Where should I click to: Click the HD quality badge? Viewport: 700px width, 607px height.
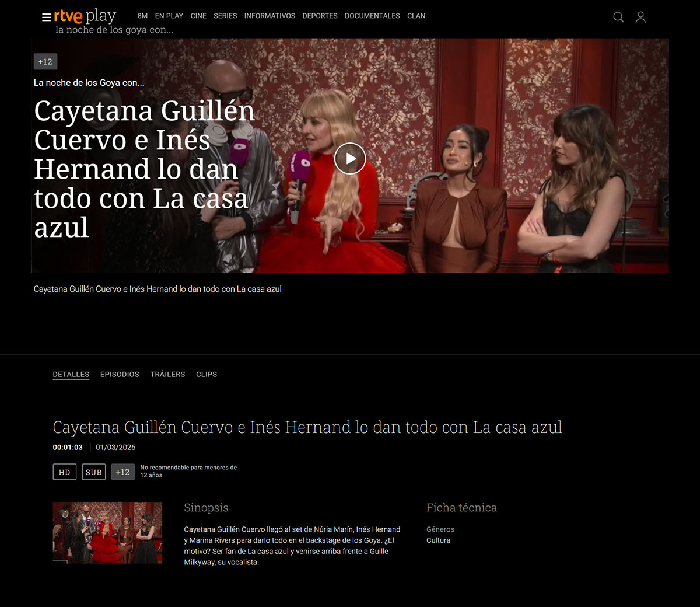click(x=65, y=472)
